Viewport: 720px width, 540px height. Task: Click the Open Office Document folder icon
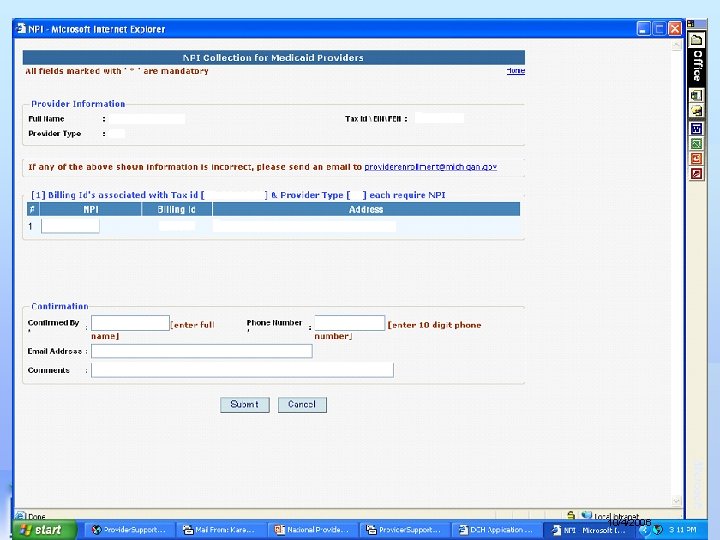(x=696, y=111)
